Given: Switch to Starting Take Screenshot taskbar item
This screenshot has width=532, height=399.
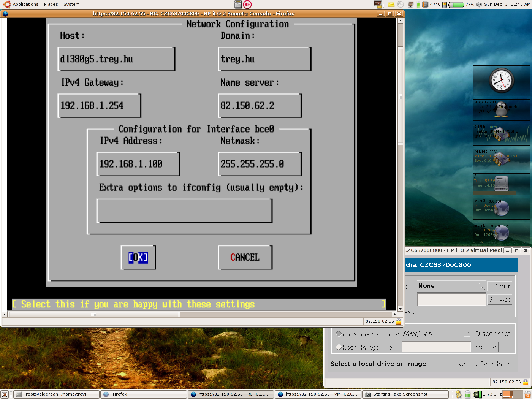Looking at the screenshot, I should click(x=405, y=394).
